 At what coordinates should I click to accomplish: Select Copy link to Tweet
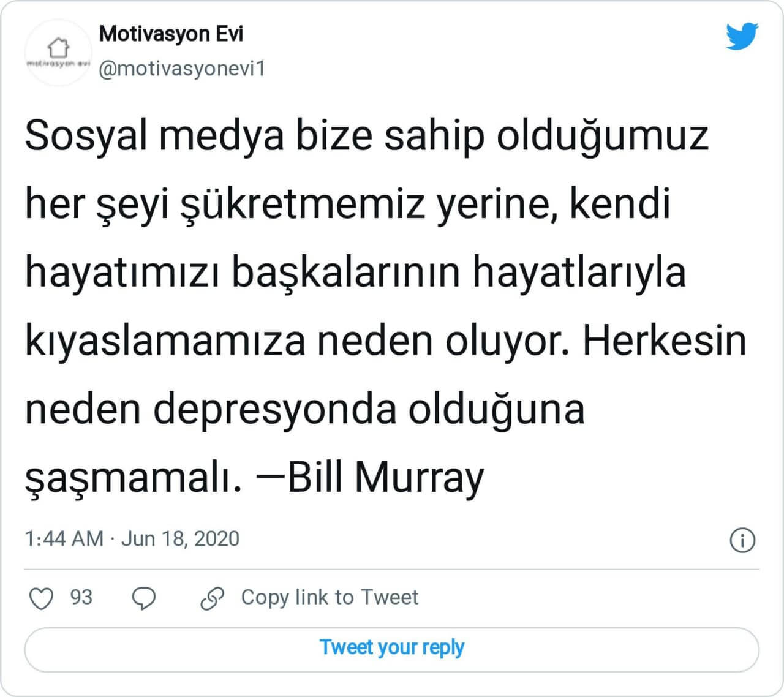tap(330, 597)
